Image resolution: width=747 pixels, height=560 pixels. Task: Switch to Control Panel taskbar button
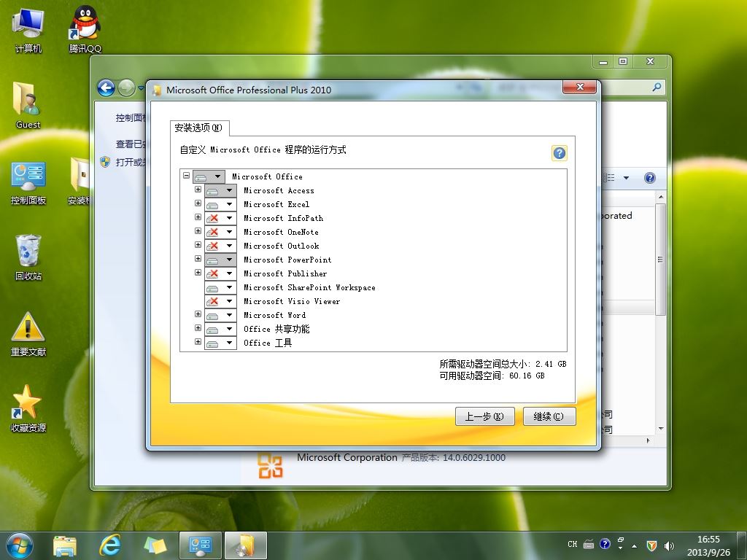click(200, 546)
